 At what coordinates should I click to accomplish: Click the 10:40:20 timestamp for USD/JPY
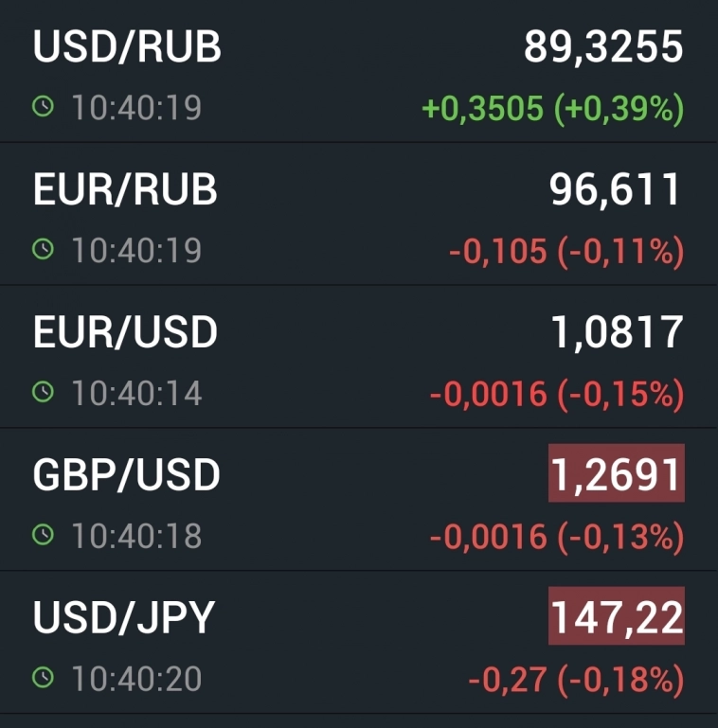[x=136, y=678]
